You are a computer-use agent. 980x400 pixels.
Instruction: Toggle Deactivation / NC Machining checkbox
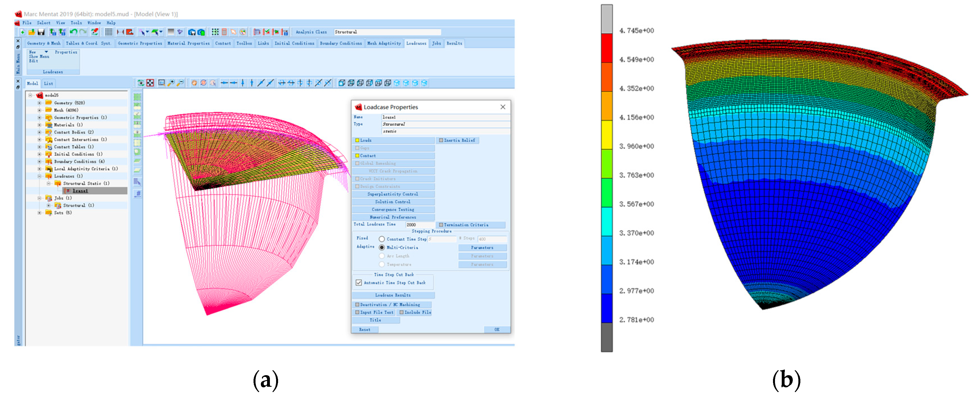[x=357, y=305]
